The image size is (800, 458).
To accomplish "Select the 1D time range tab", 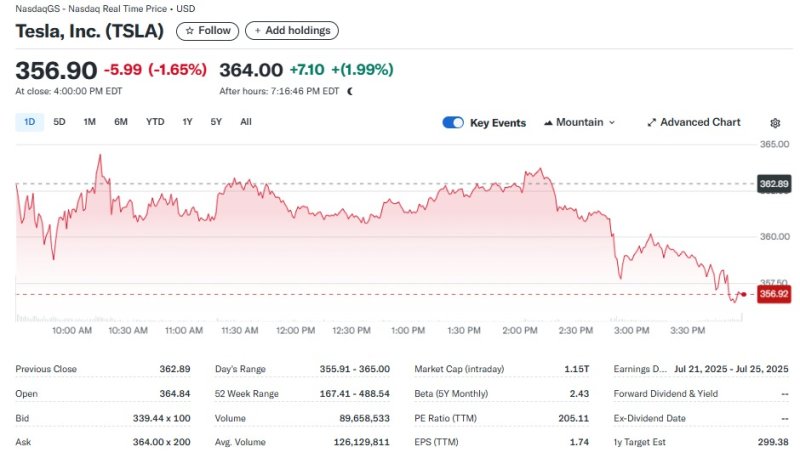I will [29, 122].
